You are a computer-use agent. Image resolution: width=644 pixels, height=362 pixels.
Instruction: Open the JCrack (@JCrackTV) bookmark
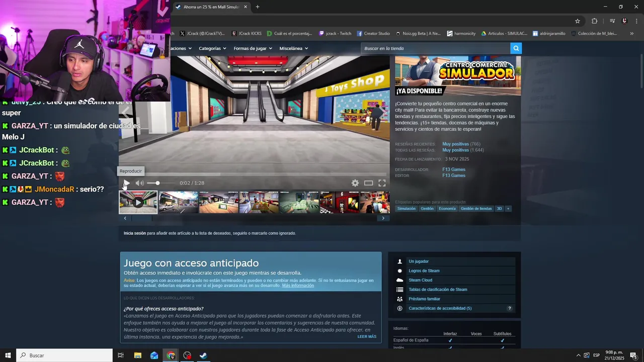click(x=202, y=34)
